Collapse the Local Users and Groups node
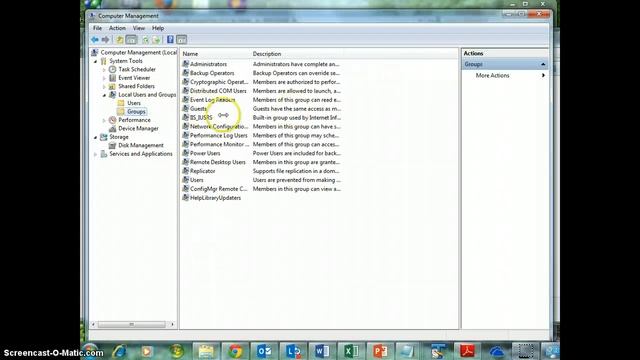Image resolution: width=640 pixels, height=360 pixels. click(x=104, y=95)
